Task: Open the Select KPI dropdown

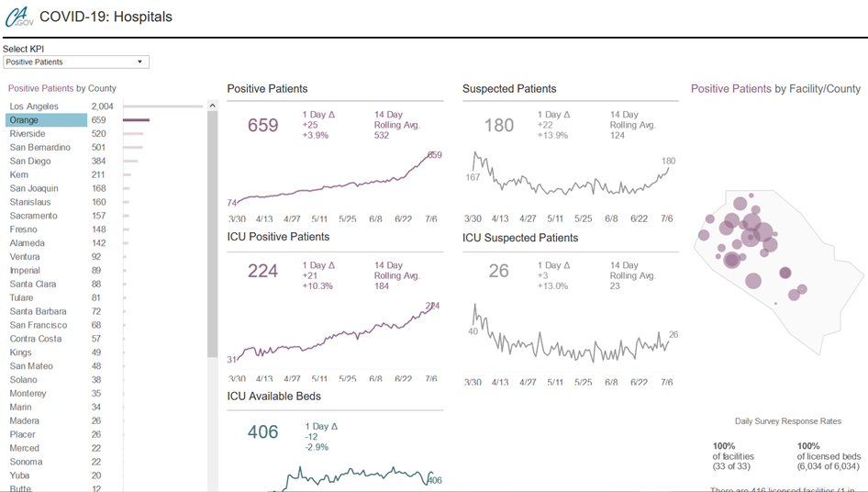Action: (76, 62)
